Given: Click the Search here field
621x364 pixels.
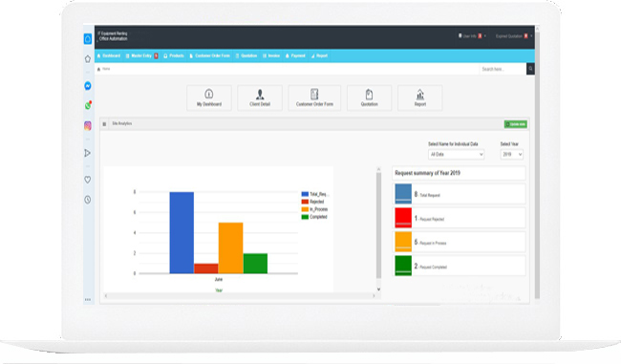Looking at the screenshot, I should tap(503, 69).
